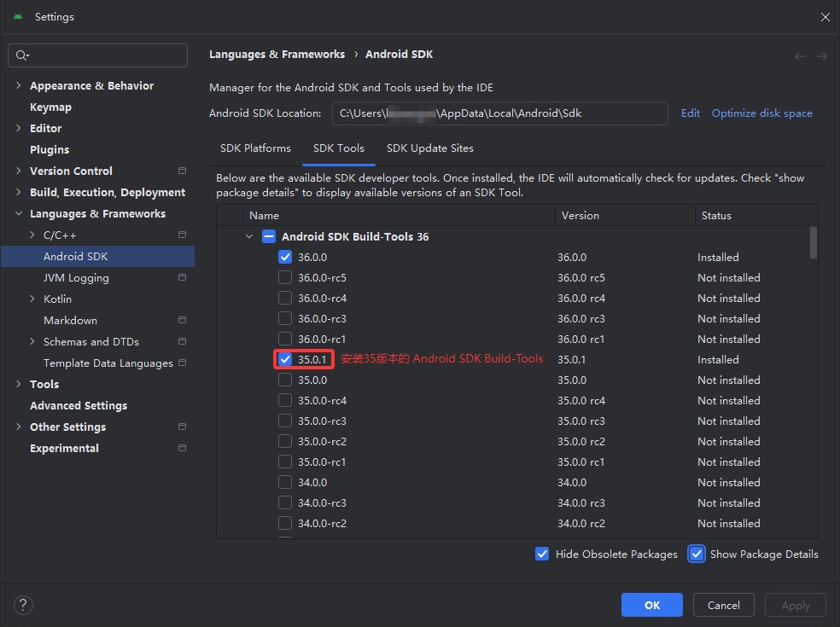This screenshot has height=627, width=840.
Task: Switch to the SDK Platforms tab
Action: tap(255, 148)
